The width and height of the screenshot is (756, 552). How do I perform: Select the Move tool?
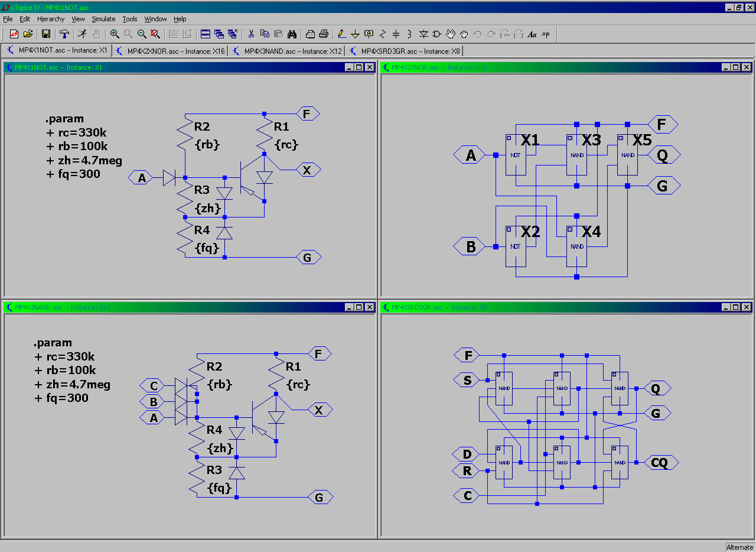[x=451, y=34]
